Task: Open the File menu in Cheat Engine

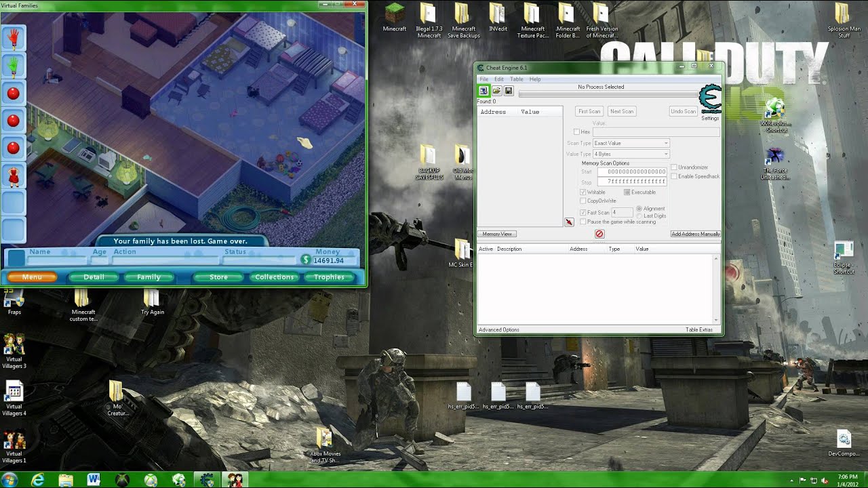Action: [x=484, y=79]
